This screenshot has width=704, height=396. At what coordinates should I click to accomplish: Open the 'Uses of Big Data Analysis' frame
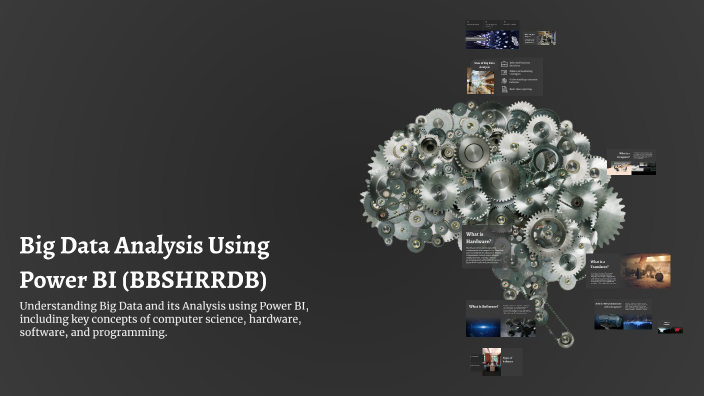[504, 77]
